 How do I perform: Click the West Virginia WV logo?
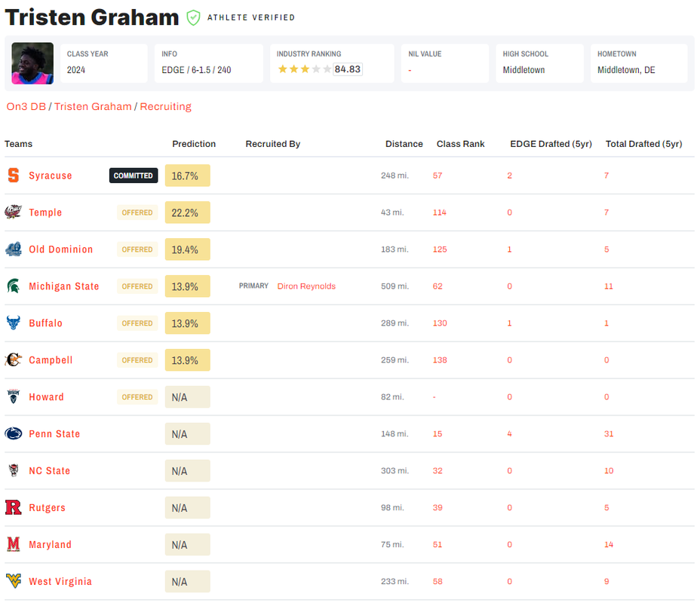pyautogui.click(x=14, y=580)
